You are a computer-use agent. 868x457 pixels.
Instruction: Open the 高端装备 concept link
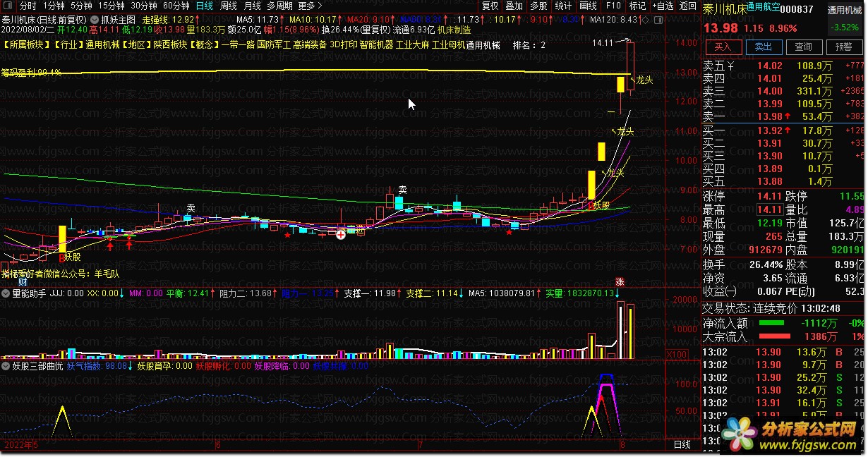click(309, 45)
